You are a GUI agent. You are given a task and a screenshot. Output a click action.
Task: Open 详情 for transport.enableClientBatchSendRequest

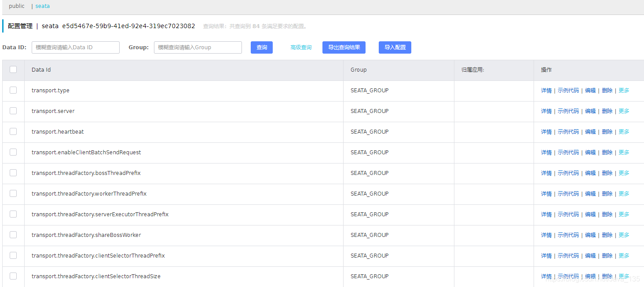coord(546,153)
